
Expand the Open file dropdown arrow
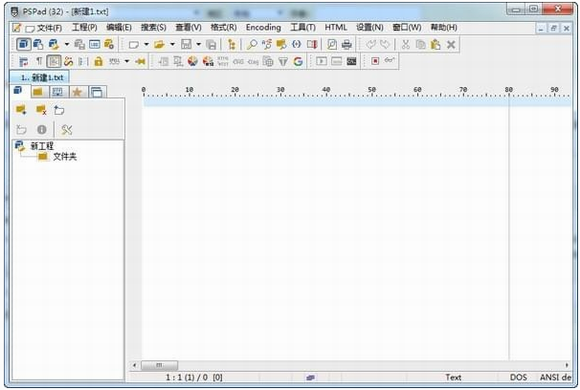[172, 44]
